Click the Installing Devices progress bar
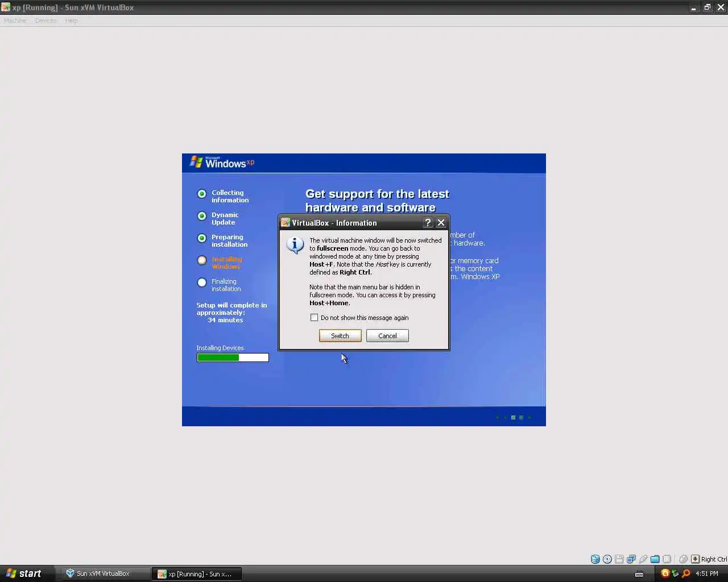The width and height of the screenshot is (728, 582). [x=233, y=357]
